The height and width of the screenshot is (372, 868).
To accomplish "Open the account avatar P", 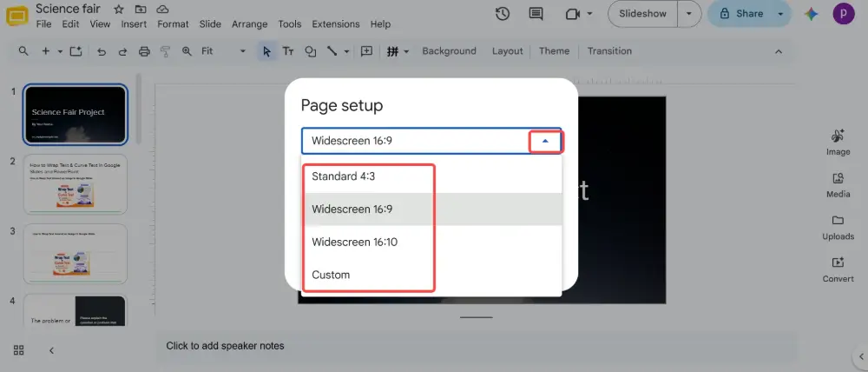I will [843, 14].
